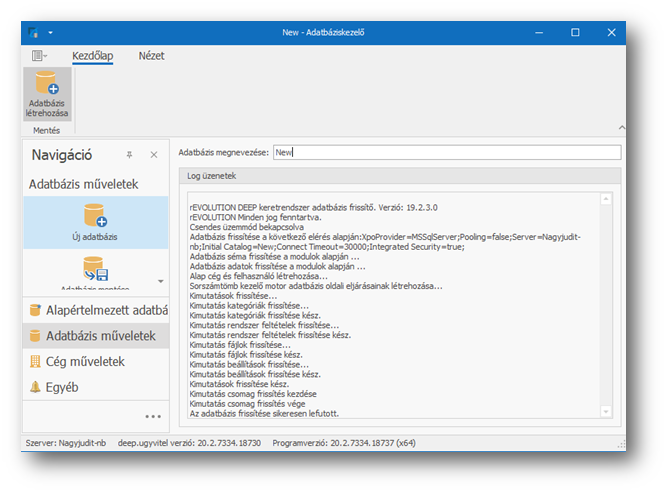Click the app icon in the title bar
668x494 pixels.
[x=34, y=32]
